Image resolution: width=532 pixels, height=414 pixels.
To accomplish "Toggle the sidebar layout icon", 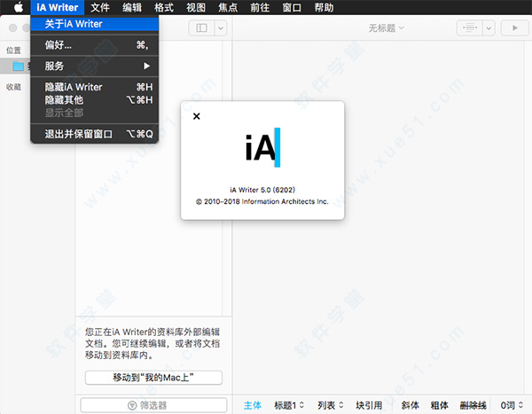I will coord(201,27).
